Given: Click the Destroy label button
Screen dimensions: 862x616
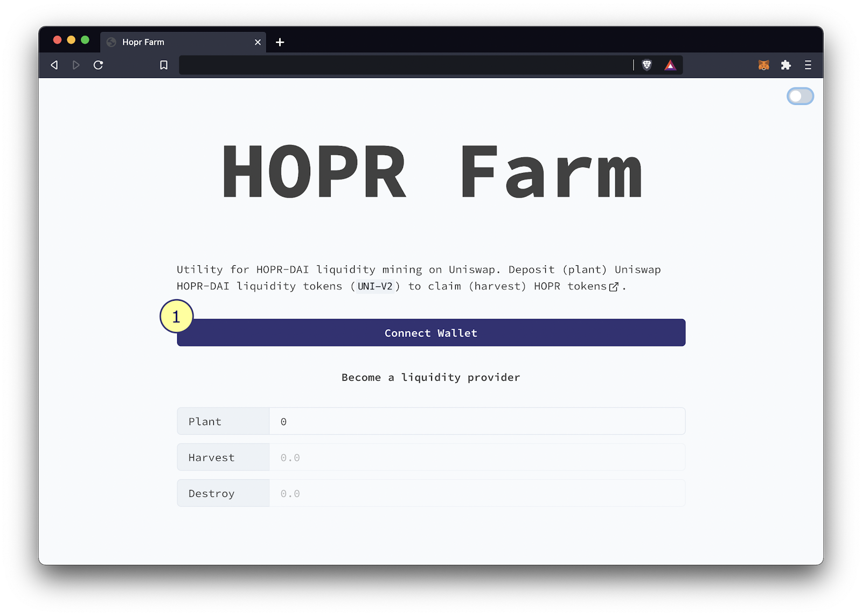Looking at the screenshot, I should tap(223, 493).
